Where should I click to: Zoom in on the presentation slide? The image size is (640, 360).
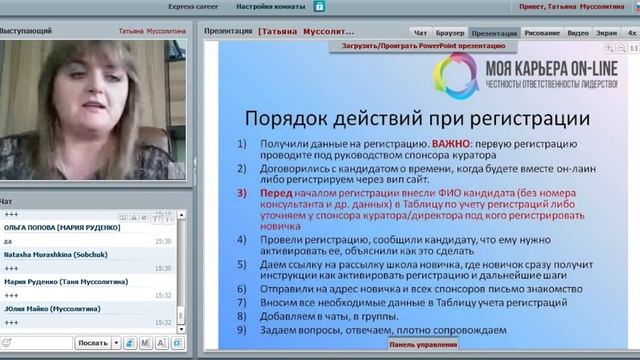pos(609,48)
